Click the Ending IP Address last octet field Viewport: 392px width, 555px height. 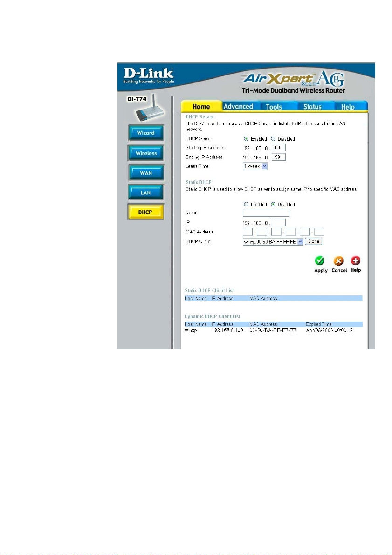279,157
